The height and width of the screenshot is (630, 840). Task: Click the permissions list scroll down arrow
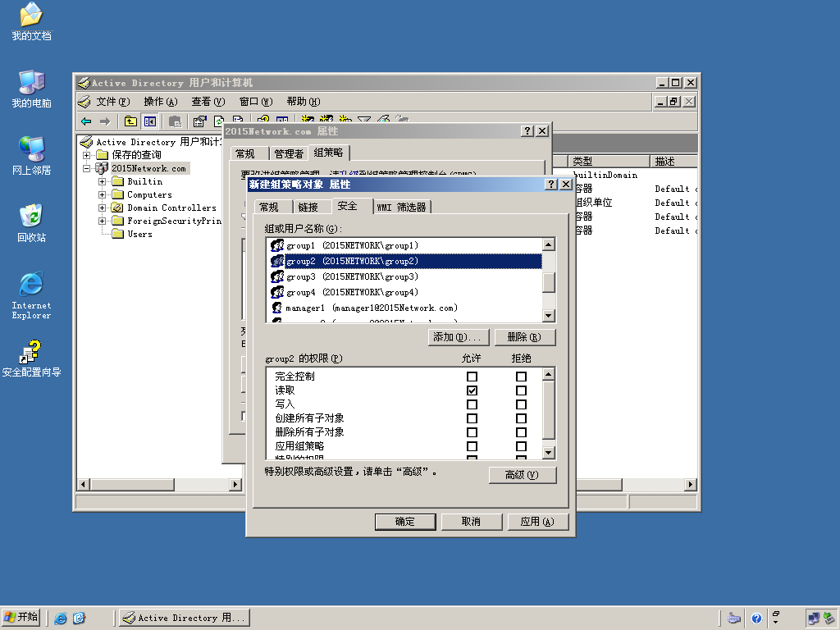click(548, 453)
